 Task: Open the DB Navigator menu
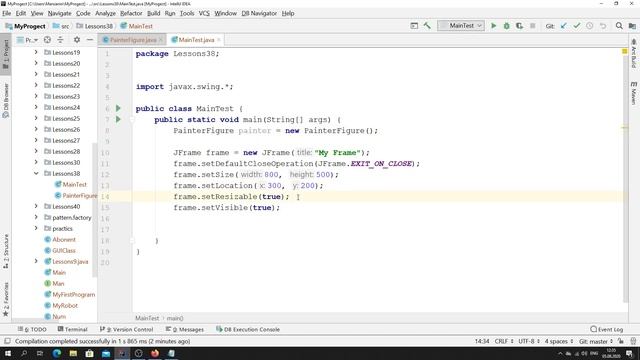(x=259, y=13)
